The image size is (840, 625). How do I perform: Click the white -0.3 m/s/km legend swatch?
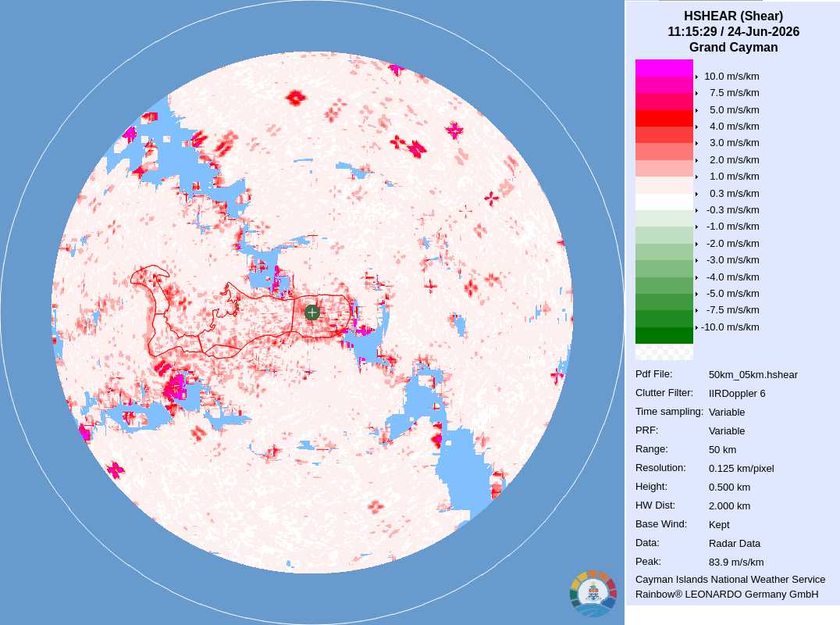(664, 202)
